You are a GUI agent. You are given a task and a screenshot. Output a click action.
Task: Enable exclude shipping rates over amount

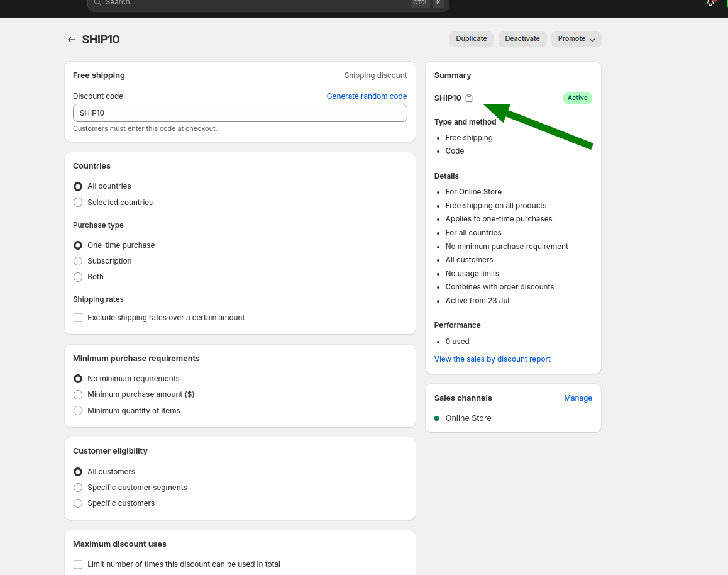[x=78, y=318]
